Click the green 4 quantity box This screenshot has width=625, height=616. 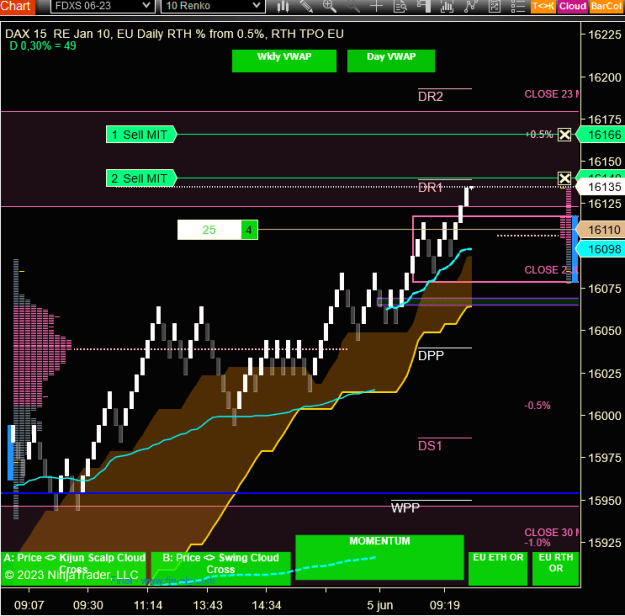coord(249,230)
